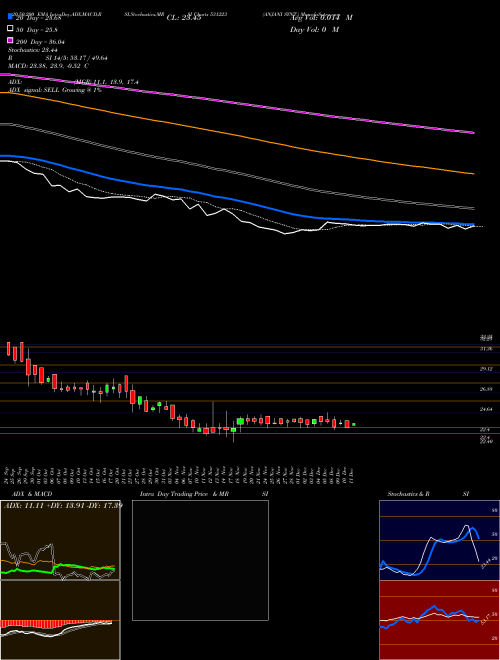Image resolution: width=500 pixels, height=660 pixels.
Task: Click the orange moving average line
Action: click(x=237, y=136)
